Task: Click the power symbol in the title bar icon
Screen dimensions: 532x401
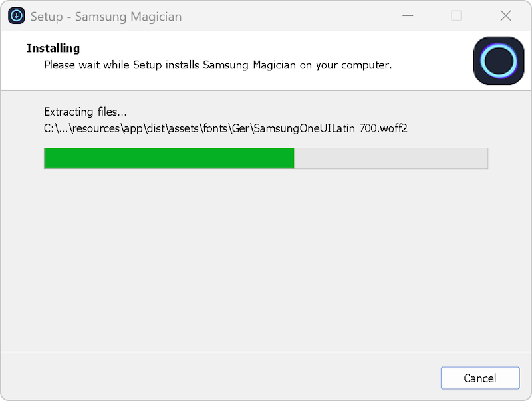Action: [16, 15]
